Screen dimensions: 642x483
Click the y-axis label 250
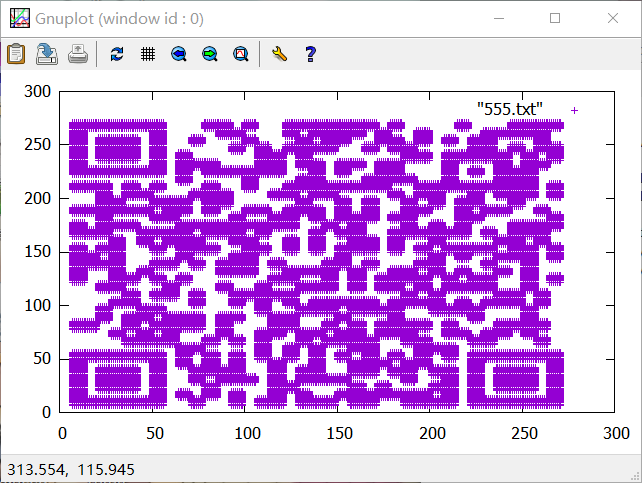tap(38, 144)
